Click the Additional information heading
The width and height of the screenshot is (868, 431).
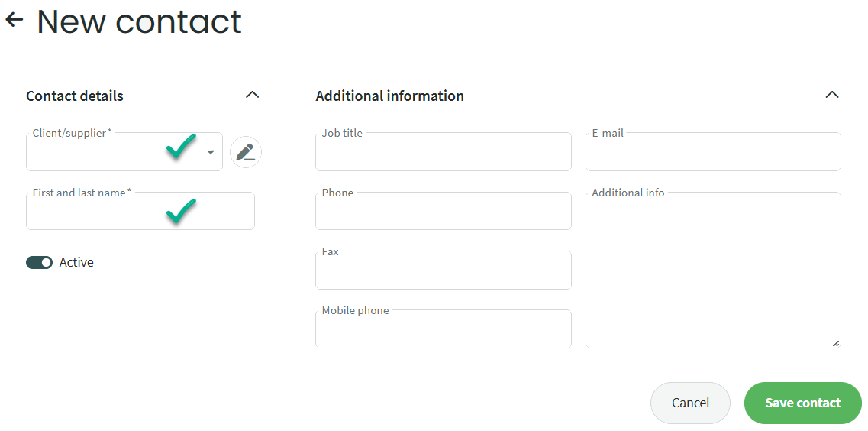pos(389,96)
